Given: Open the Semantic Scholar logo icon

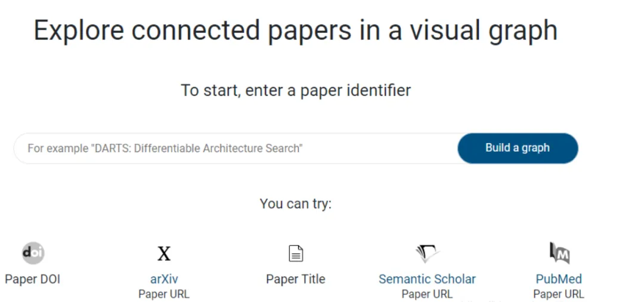Looking at the screenshot, I should (x=427, y=254).
